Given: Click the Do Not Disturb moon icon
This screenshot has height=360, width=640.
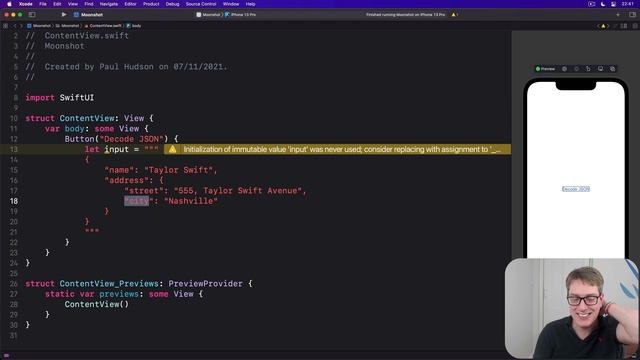Looking at the screenshot, I should [603, 4].
